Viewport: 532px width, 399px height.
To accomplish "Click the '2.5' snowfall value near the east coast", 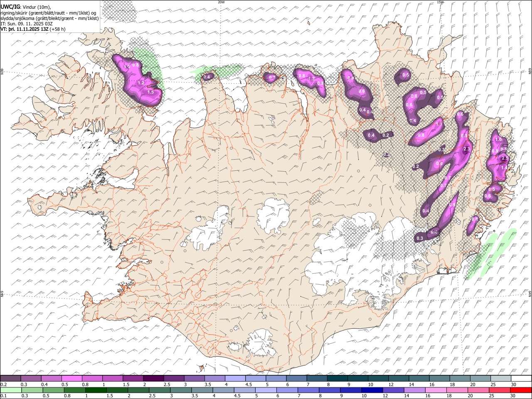I will tap(505, 158).
